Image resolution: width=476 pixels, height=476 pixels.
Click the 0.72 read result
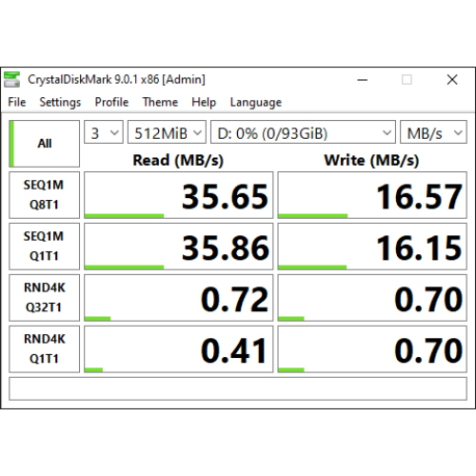pos(178,298)
